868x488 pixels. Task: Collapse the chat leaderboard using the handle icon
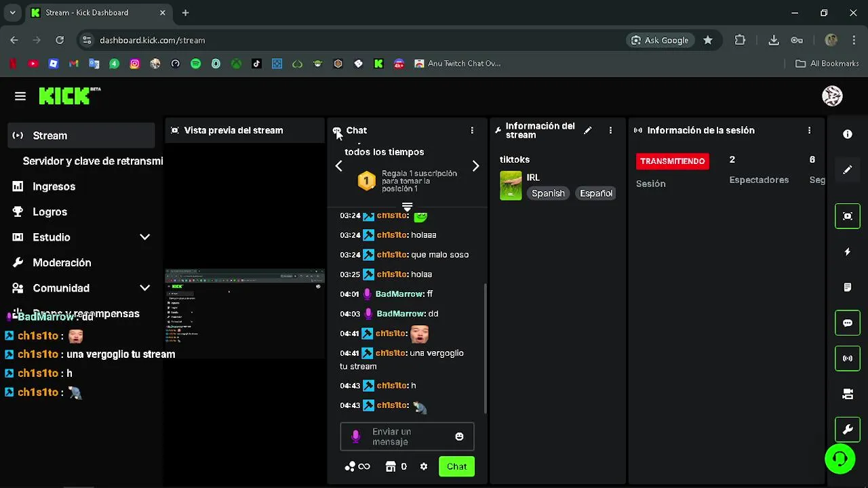tap(407, 206)
